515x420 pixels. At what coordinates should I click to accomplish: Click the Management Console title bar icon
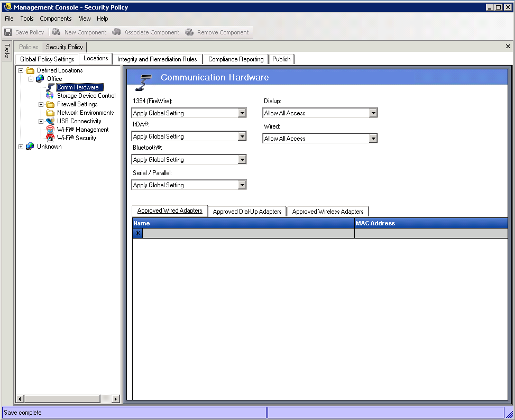click(7, 7)
